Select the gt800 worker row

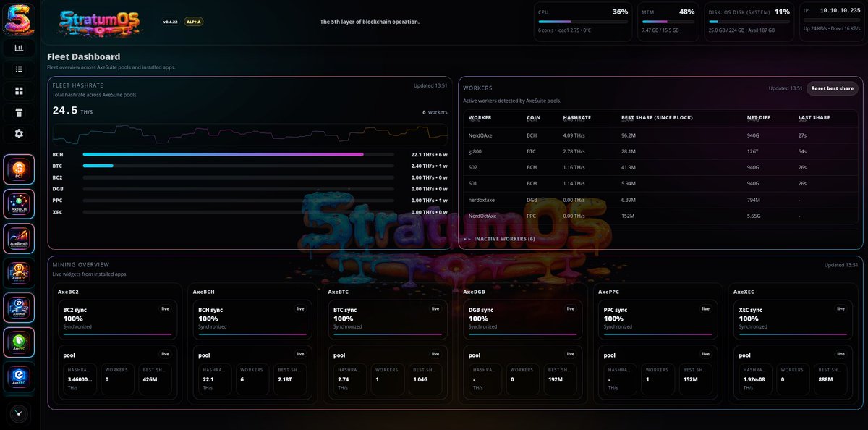[660, 151]
